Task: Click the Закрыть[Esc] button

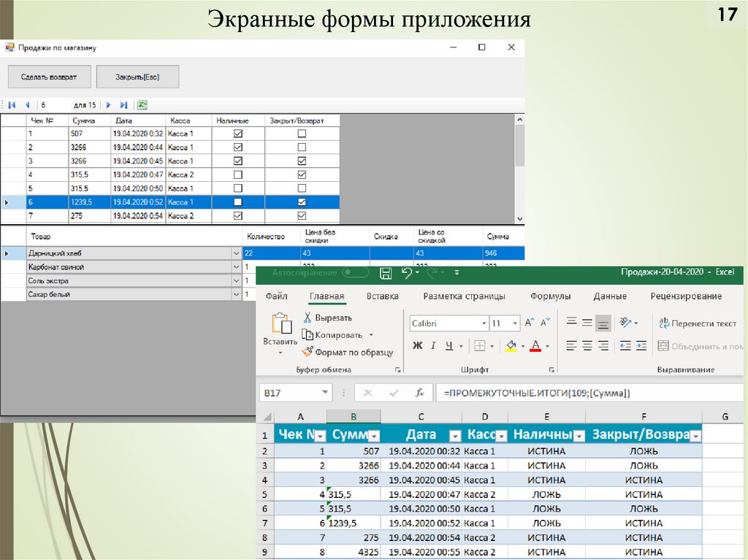Action: tap(137, 77)
